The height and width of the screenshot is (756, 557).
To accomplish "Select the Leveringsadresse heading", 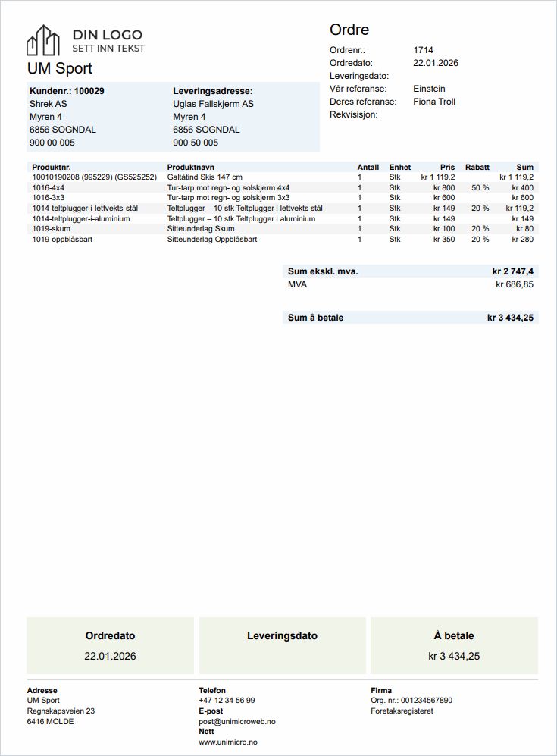I will pos(212,91).
